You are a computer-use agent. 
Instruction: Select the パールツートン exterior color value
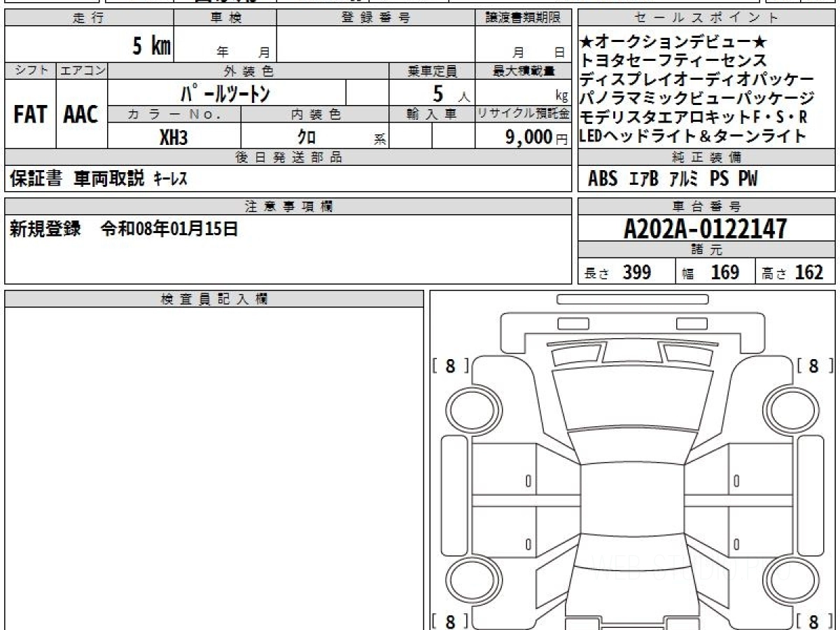[x=226, y=92]
